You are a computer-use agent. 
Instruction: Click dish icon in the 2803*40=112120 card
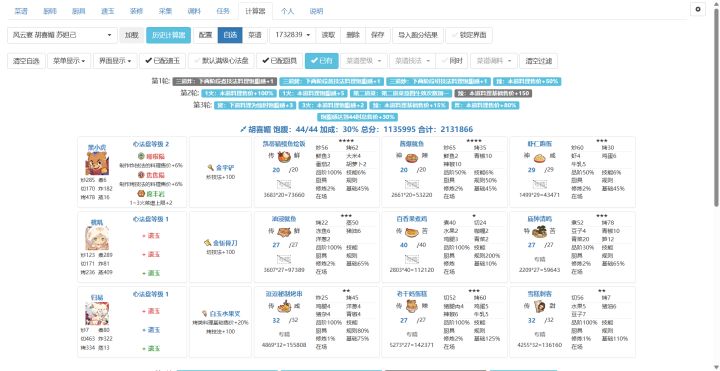[x=411, y=232]
